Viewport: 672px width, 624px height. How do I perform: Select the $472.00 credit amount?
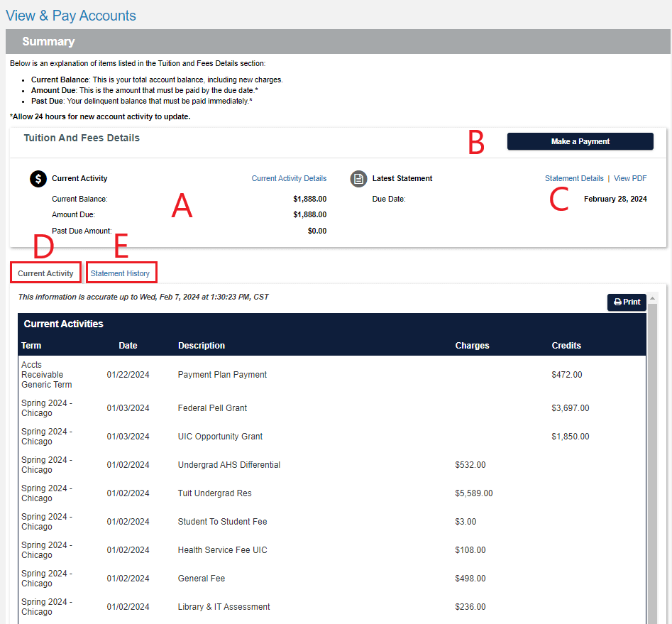[x=567, y=375]
